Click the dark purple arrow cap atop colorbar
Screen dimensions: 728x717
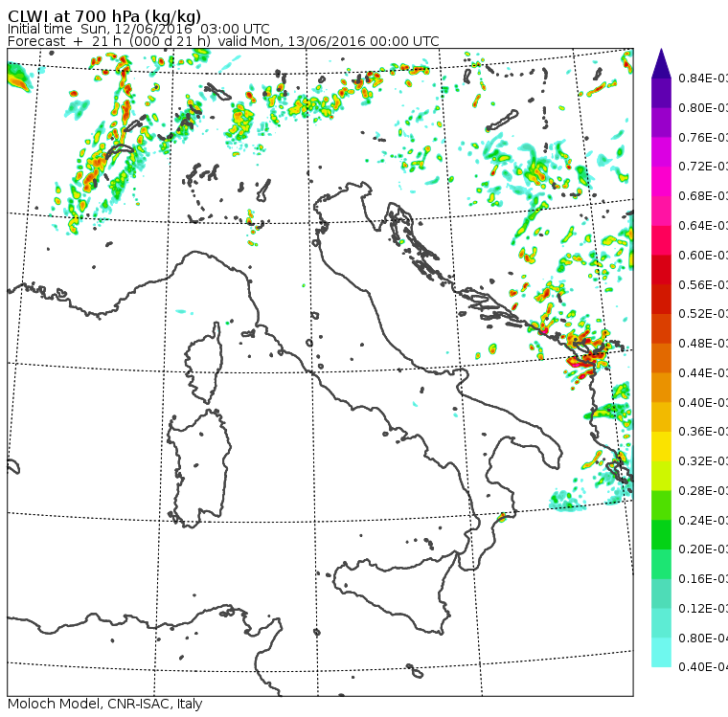click(x=661, y=63)
